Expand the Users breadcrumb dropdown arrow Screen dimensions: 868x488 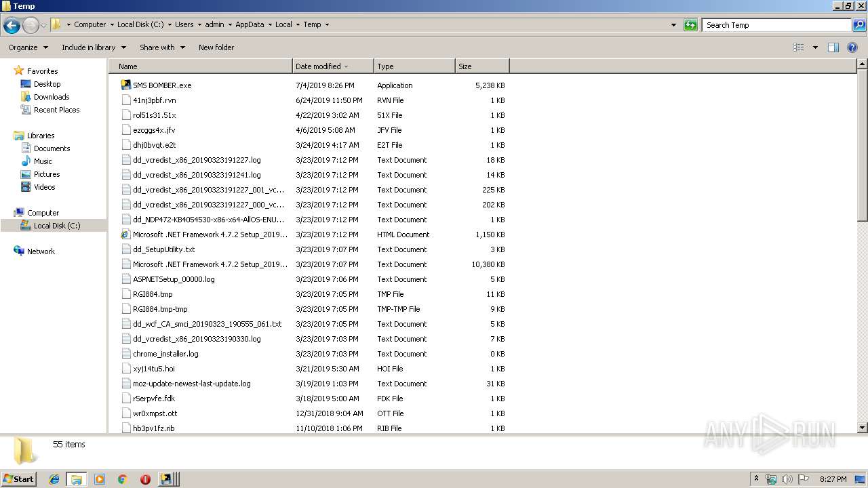(x=199, y=24)
